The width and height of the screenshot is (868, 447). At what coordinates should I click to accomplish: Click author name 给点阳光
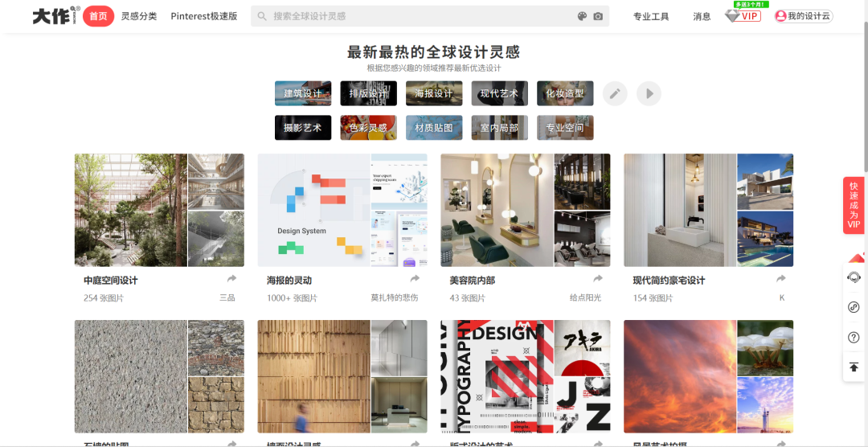coord(585,297)
